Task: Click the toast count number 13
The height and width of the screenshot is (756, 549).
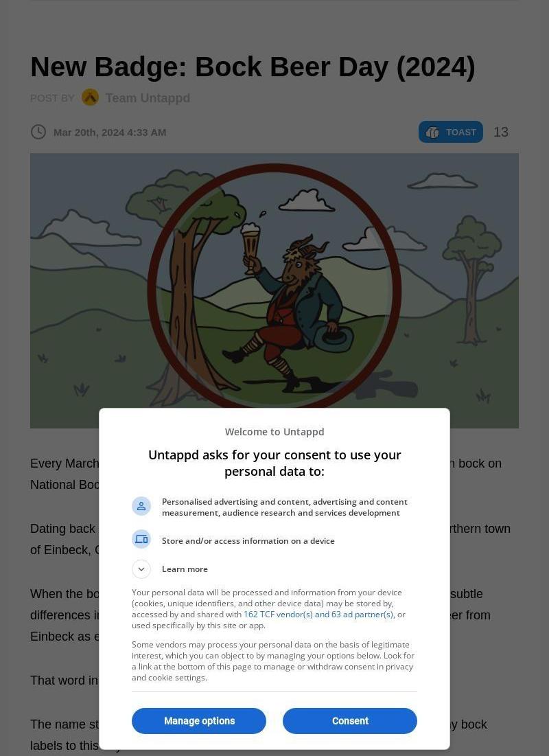Action: [501, 132]
